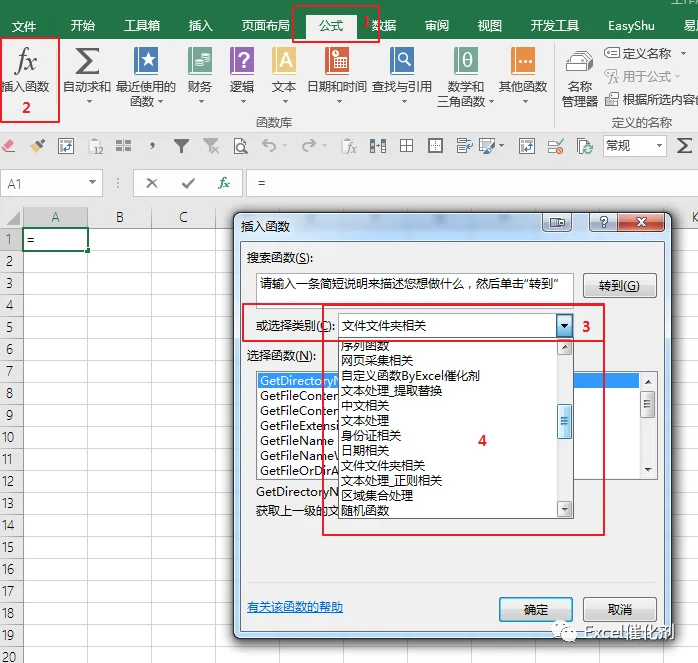The width and height of the screenshot is (698, 663).
Task: Switch to the 开发工具 tab
Action: click(555, 25)
